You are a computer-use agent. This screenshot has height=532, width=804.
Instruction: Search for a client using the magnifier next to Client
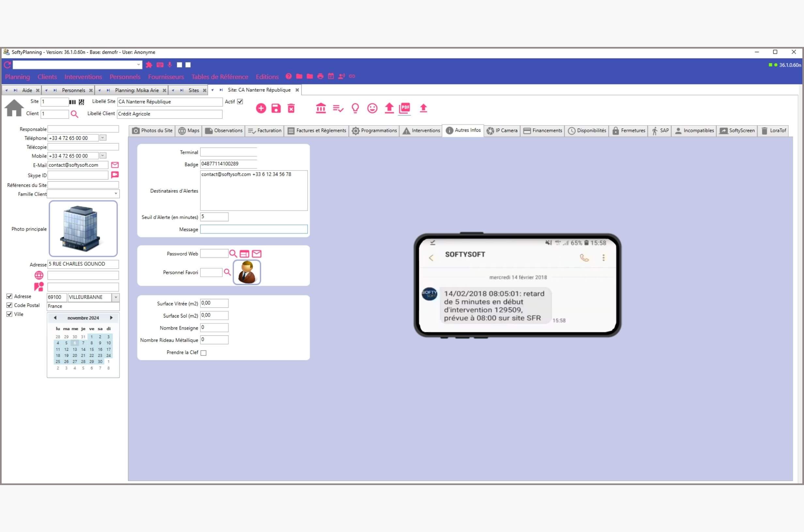(x=74, y=114)
